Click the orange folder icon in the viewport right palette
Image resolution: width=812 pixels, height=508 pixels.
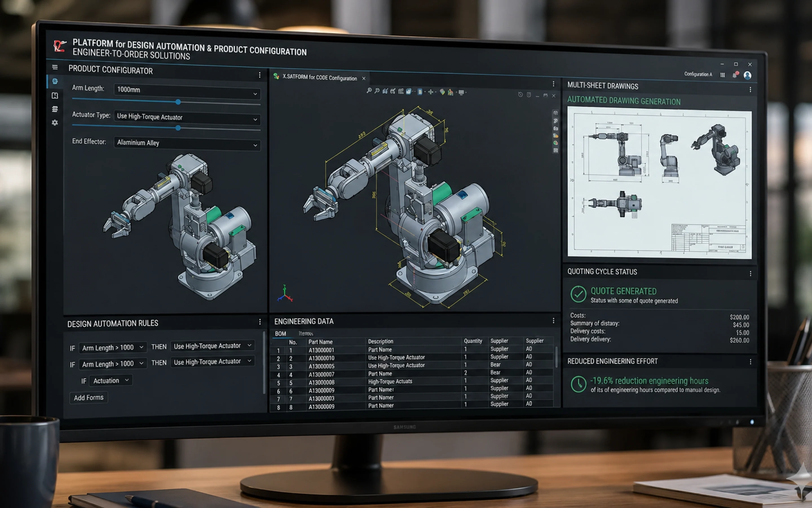point(556,136)
